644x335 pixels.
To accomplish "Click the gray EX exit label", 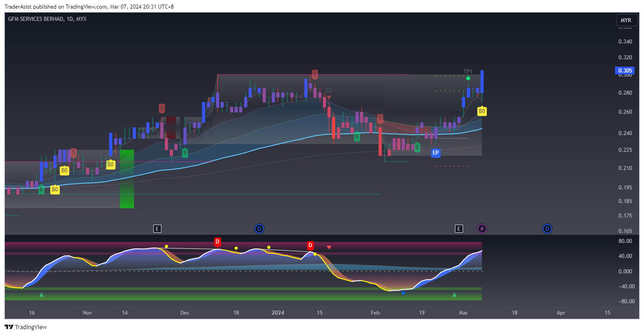I will [329, 91].
